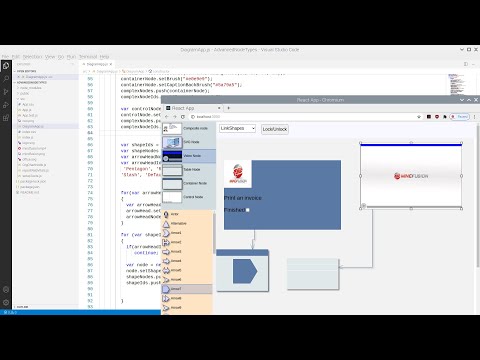Select the Video Node palette item

pyautogui.click(x=189, y=156)
